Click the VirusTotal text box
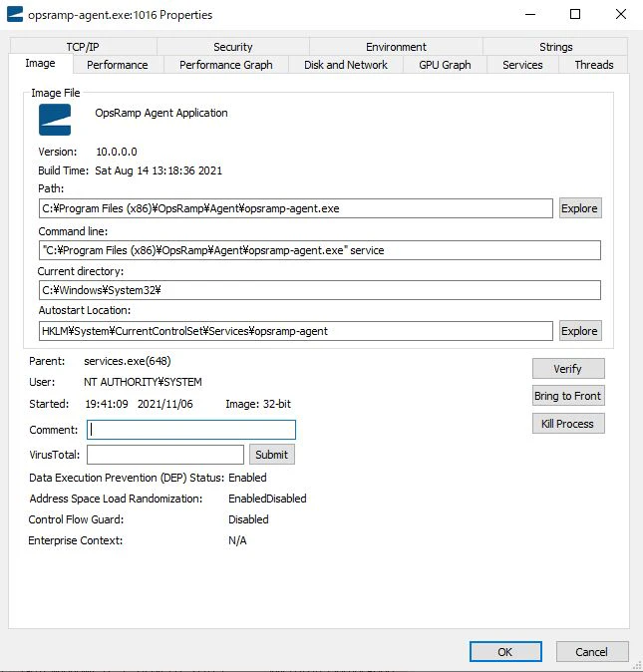This screenshot has width=643, height=672. [x=165, y=455]
